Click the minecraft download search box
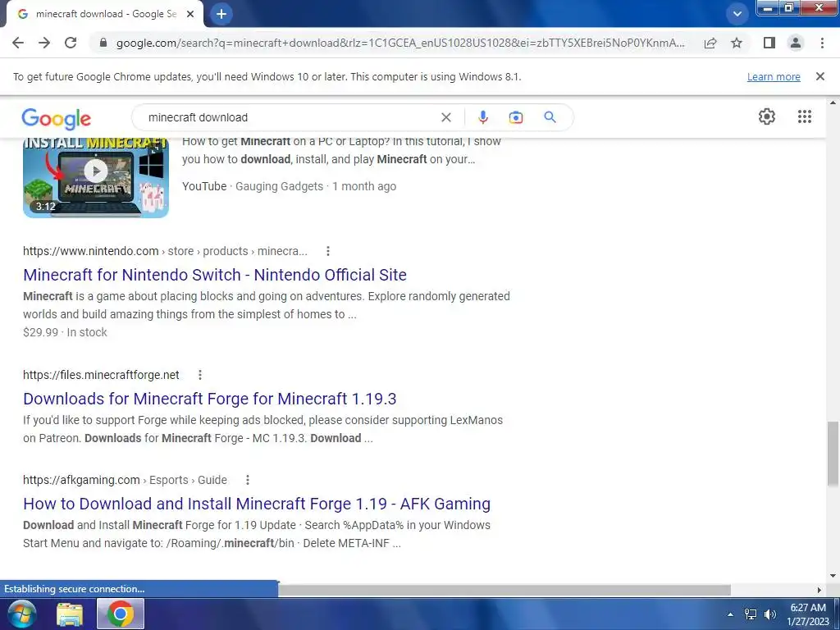840x630 pixels. 290,117
